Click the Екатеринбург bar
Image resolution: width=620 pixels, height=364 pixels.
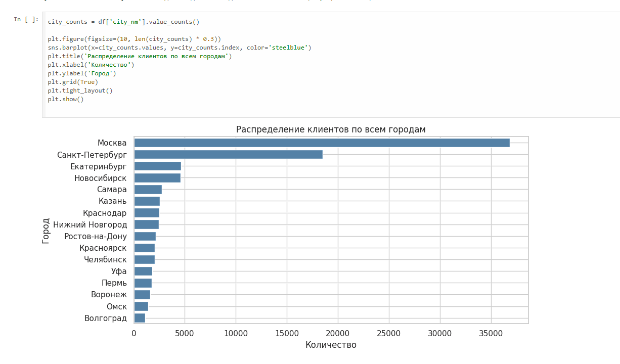click(157, 166)
